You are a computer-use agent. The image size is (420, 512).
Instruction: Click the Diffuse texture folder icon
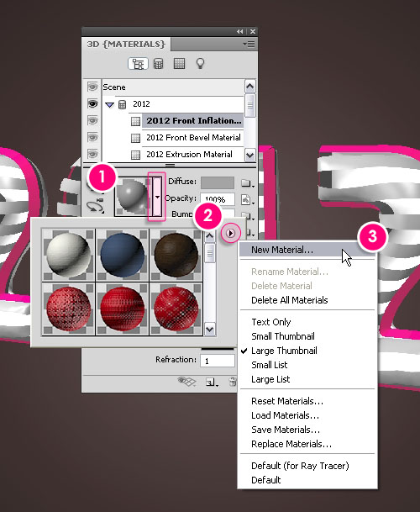(x=247, y=183)
